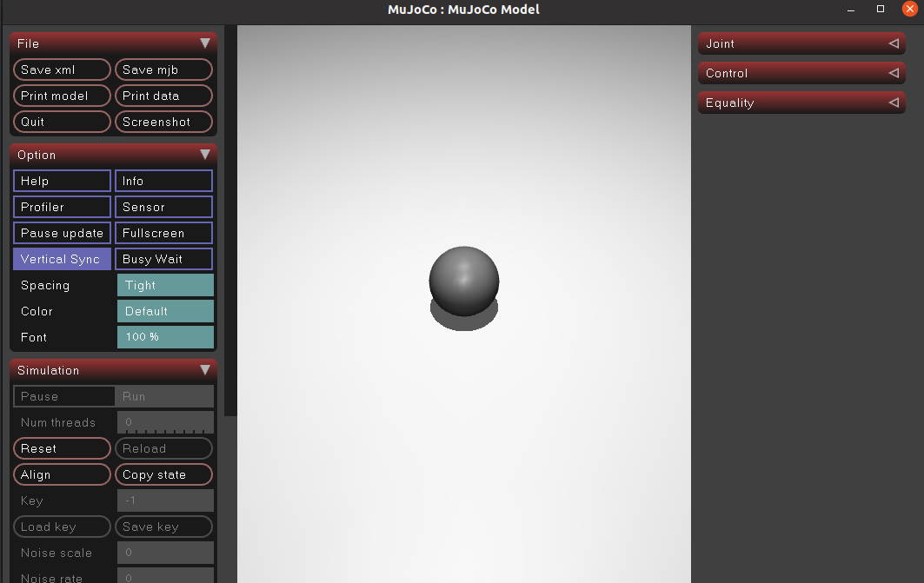
Task: Open the Font size dropdown at 100 %
Action: coord(165,337)
